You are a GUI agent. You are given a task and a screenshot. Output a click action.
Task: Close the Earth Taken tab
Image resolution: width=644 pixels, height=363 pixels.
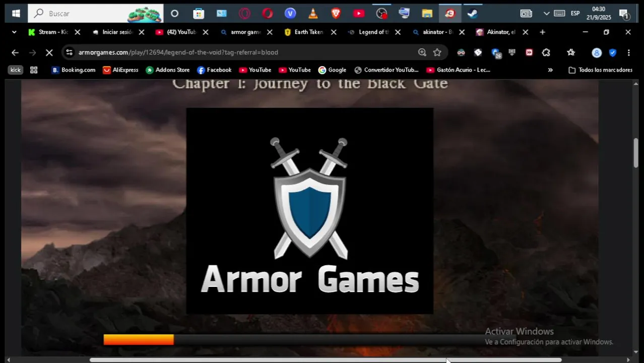coord(334,32)
